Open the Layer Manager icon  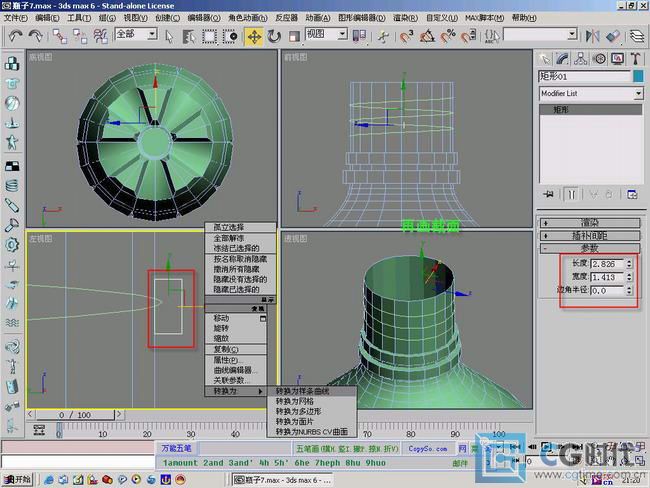point(637,36)
